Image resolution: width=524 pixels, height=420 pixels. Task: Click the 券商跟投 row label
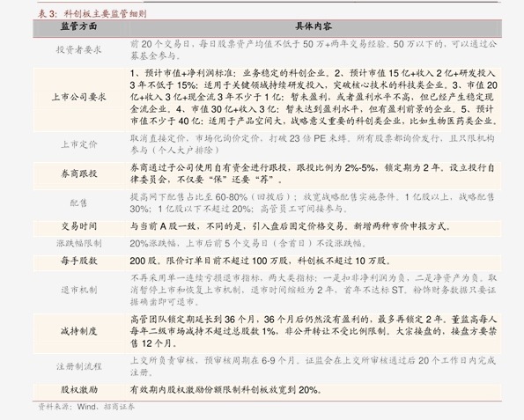[x=79, y=173]
